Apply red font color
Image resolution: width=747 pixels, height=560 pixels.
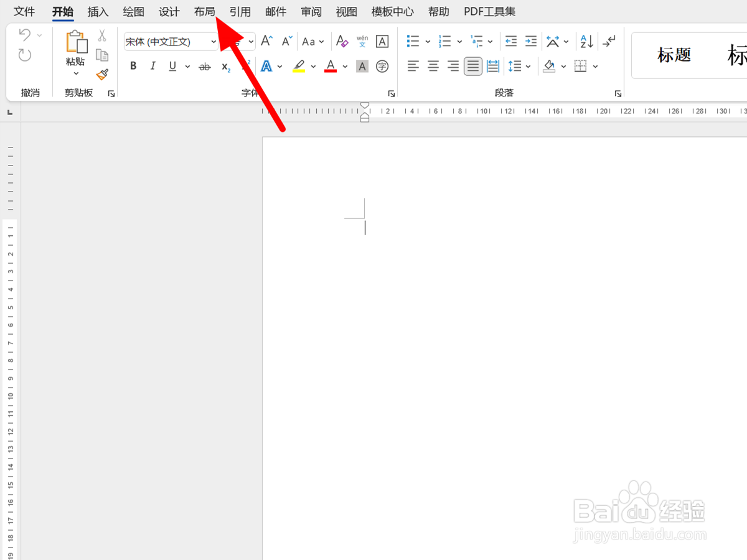point(331,66)
